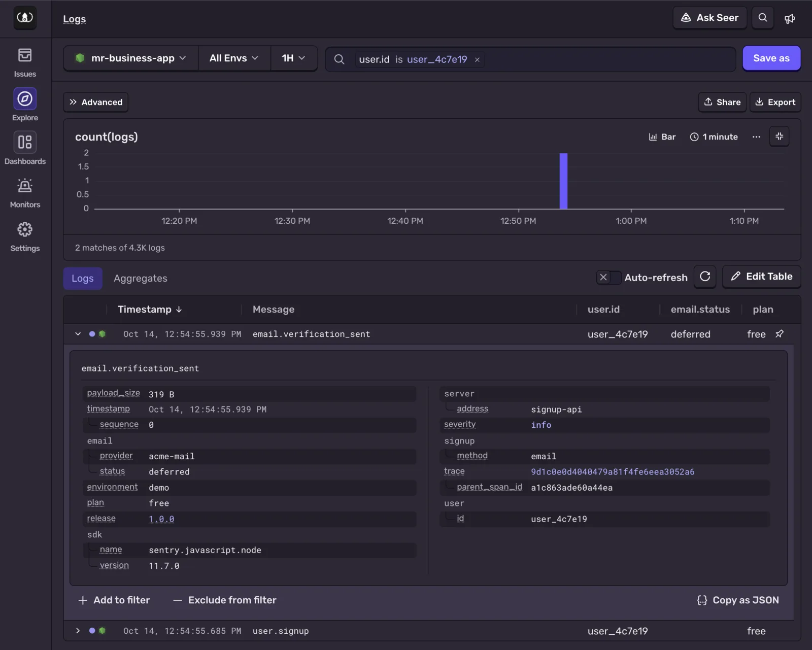Click the sentry.javascript.node sdk name
This screenshot has height=650, width=812.
click(205, 551)
